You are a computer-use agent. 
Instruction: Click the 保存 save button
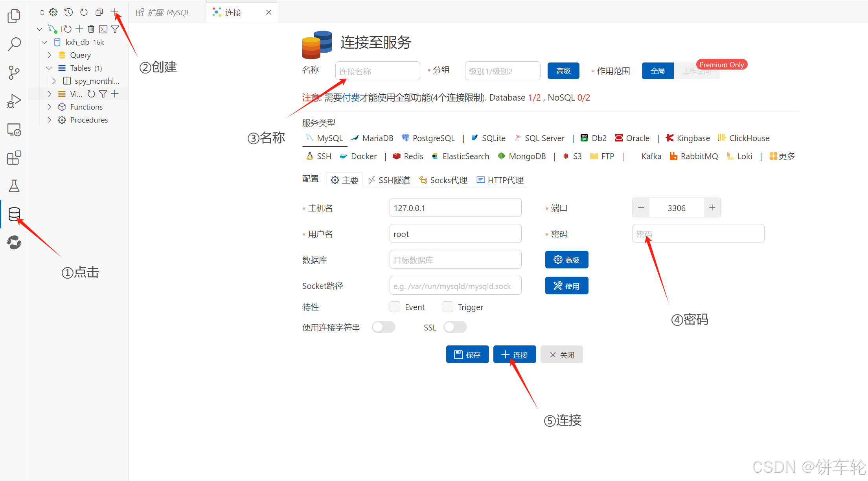[x=467, y=354]
